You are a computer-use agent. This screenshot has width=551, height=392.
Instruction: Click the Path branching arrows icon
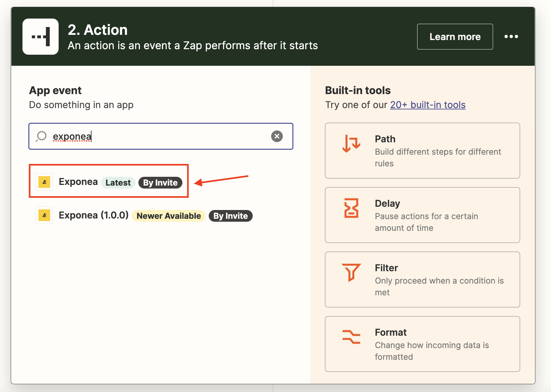(x=351, y=143)
